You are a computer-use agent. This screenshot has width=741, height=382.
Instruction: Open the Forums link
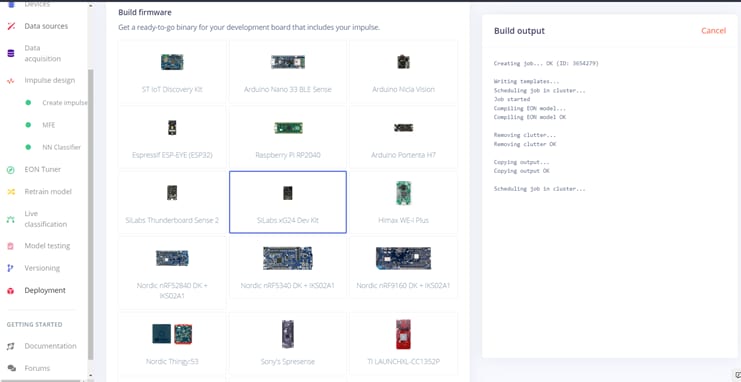point(37,368)
